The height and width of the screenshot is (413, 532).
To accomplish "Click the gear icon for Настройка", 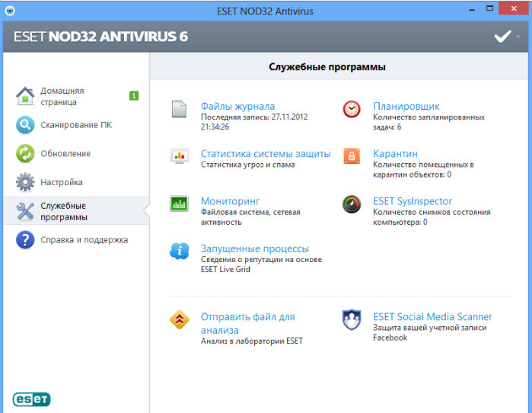I will tap(25, 182).
